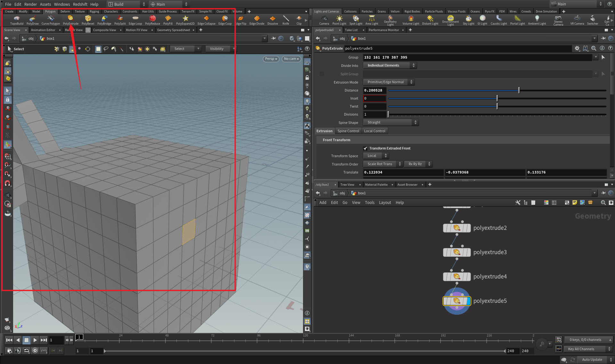The width and height of the screenshot is (615, 364).
Task: Click the No cam selector
Action: (x=291, y=59)
